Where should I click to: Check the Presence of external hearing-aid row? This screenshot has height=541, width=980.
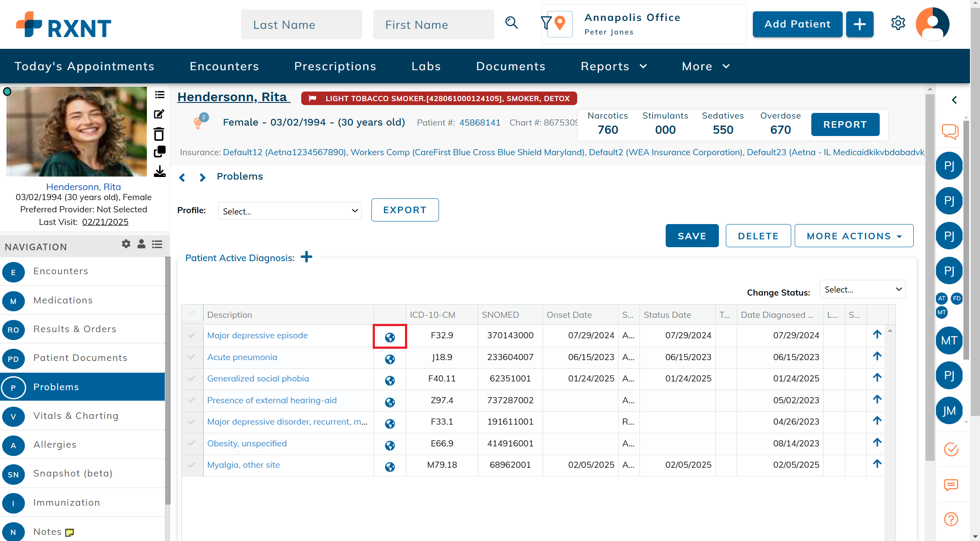tap(191, 400)
